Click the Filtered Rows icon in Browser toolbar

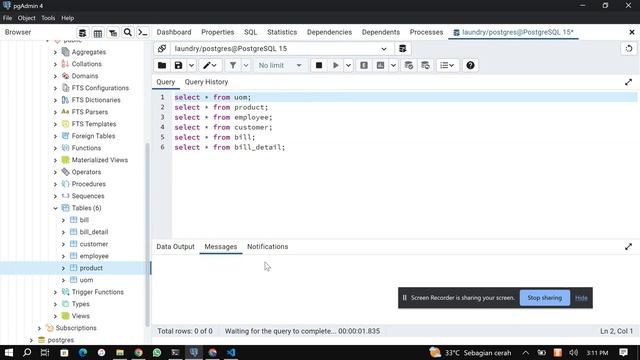pos(113,33)
